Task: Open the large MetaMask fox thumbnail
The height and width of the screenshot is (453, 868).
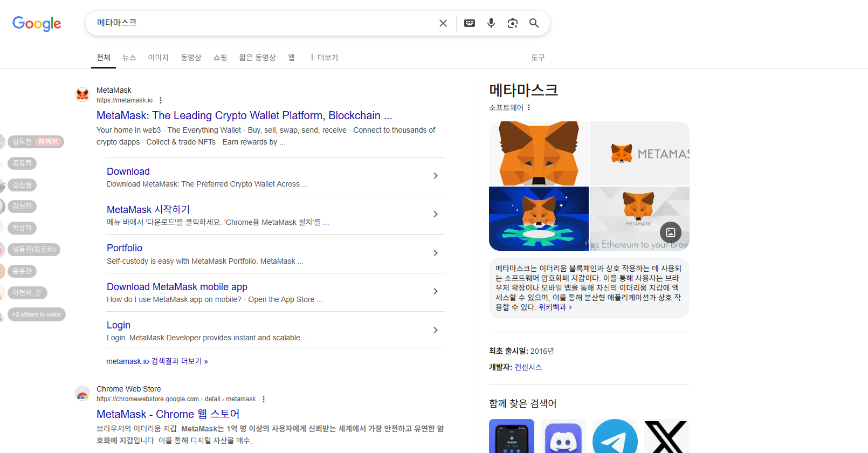Action: [539, 153]
